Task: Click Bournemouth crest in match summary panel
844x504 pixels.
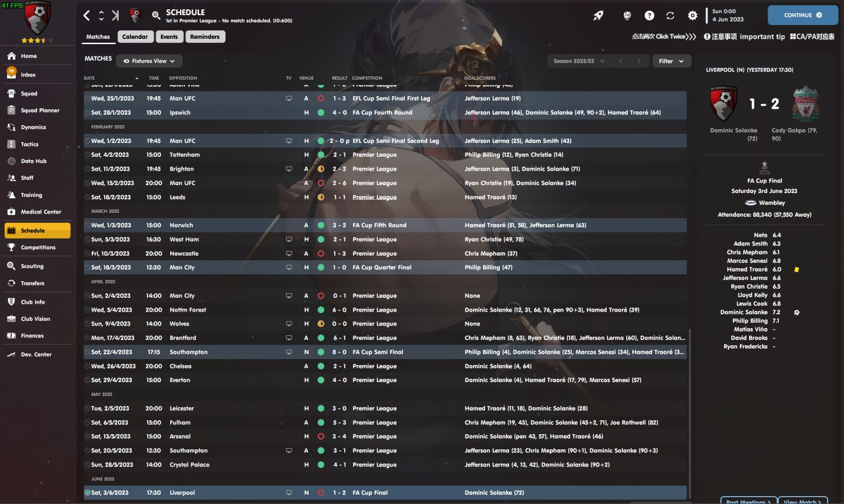Action: click(x=723, y=103)
